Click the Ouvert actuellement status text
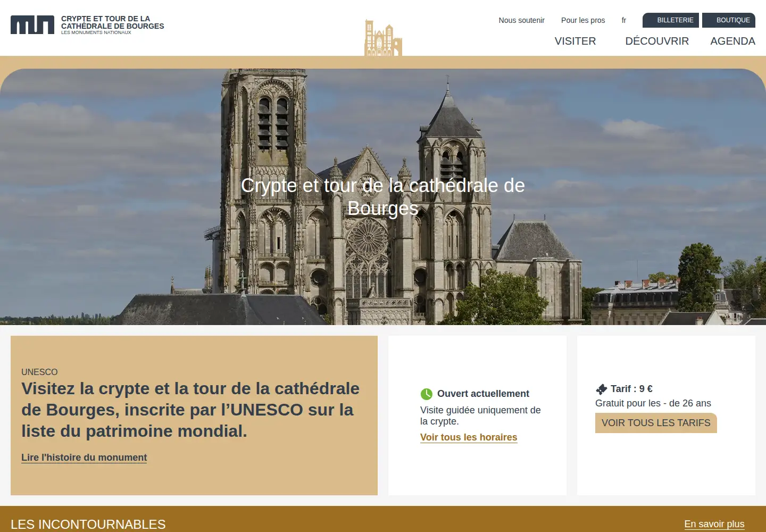 point(483,394)
